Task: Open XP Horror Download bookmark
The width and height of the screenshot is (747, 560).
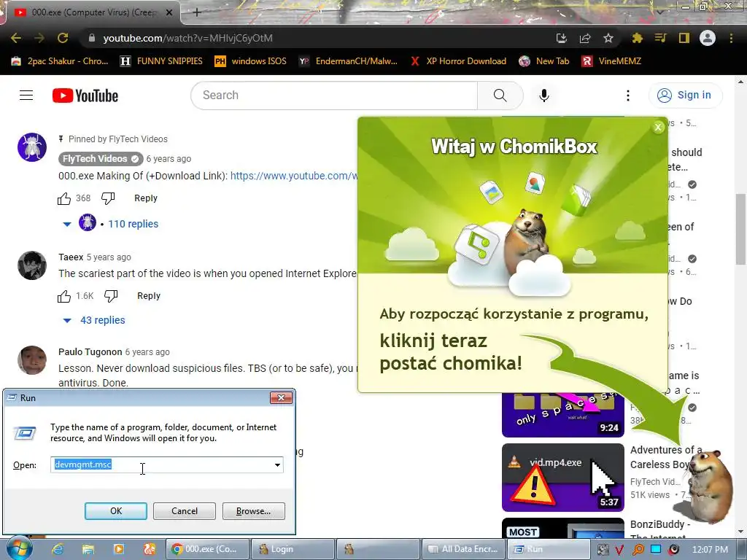Action: [458, 61]
